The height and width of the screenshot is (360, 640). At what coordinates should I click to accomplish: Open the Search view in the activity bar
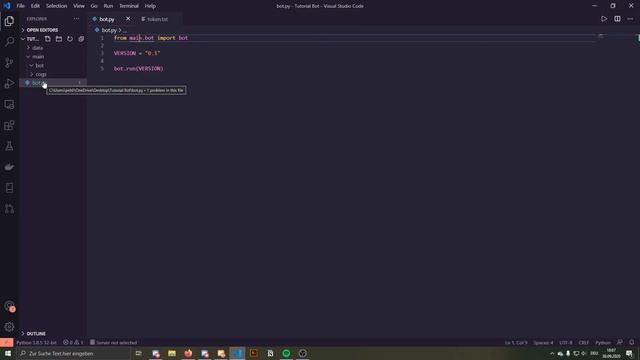coord(9,42)
